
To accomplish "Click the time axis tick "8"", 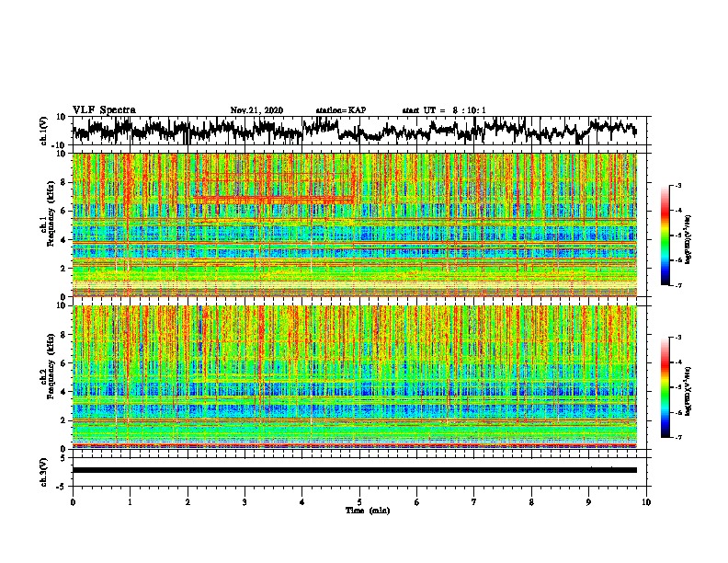I will pos(531,502).
